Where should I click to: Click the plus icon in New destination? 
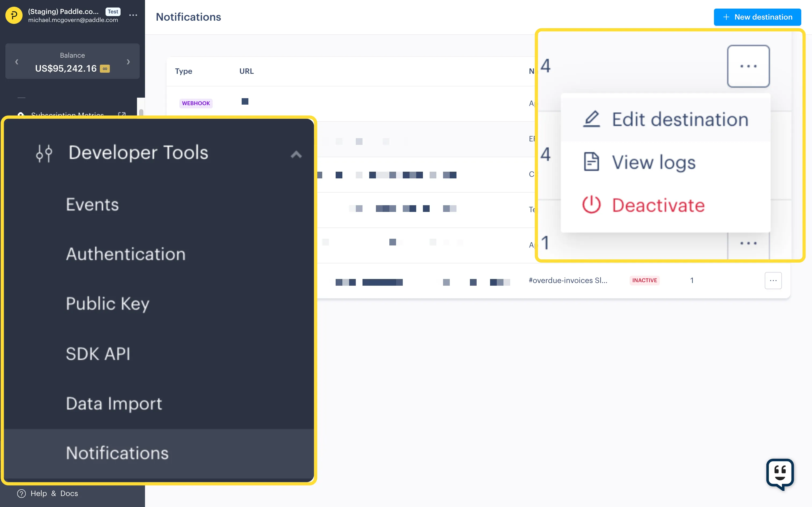[726, 17]
